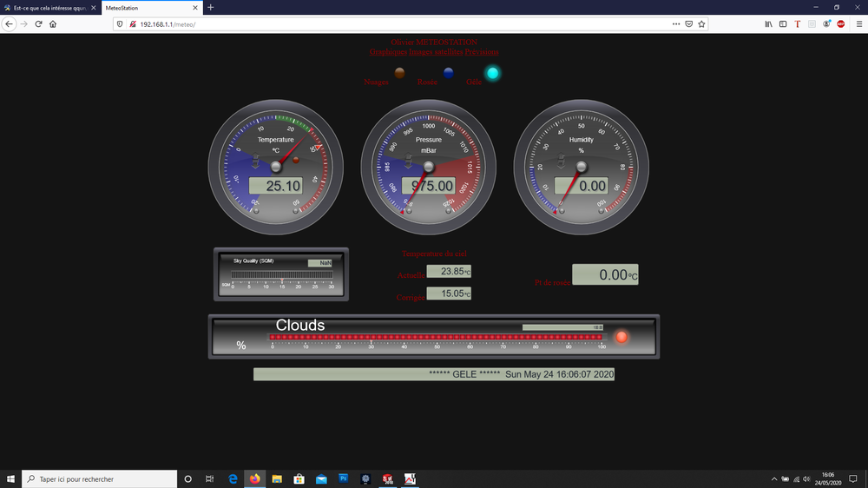Image resolution: width=868 pixels, height=488 pixels.
Task: Click the red T extension icon
Action: (797, 24)
